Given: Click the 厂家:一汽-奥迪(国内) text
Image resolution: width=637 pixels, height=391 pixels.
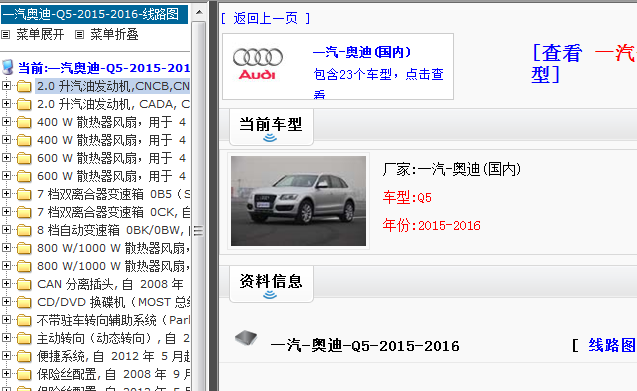Looking at the screenshot, I should click(452, 169).
